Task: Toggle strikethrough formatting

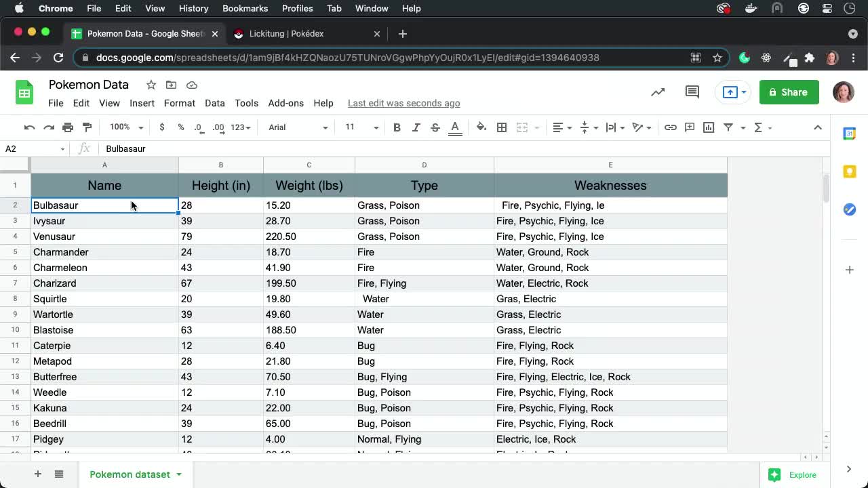Action: pos(435,127)
